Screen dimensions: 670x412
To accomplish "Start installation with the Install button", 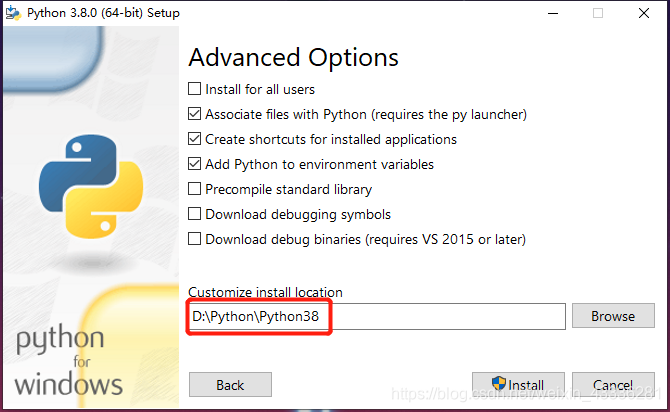I will coord(518,385).
